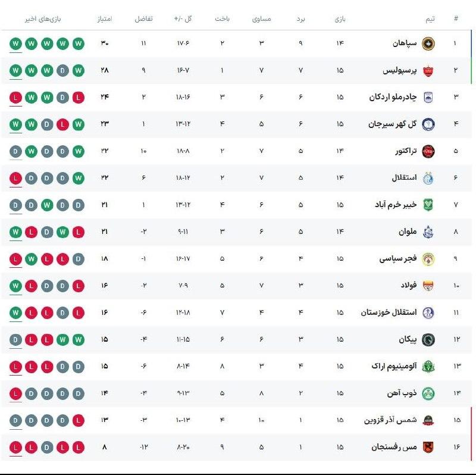Image resolution: width=476 pixels, height=475 pixels.
Task: Click the Paykan team logo
Action: (428, 339)
